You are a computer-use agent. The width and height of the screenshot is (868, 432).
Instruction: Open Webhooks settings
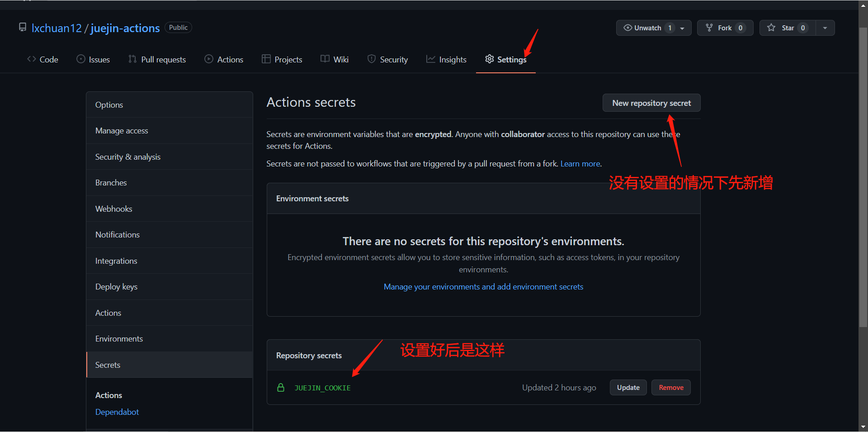170,209
